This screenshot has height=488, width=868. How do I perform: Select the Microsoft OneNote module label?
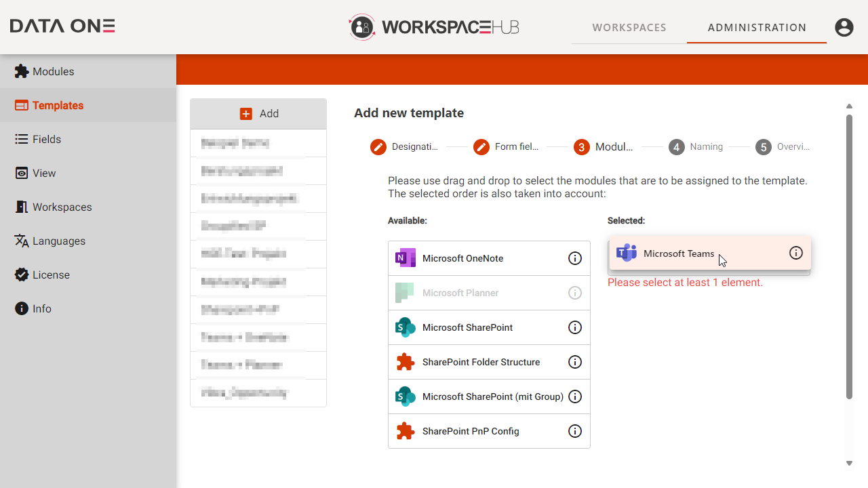462,258
